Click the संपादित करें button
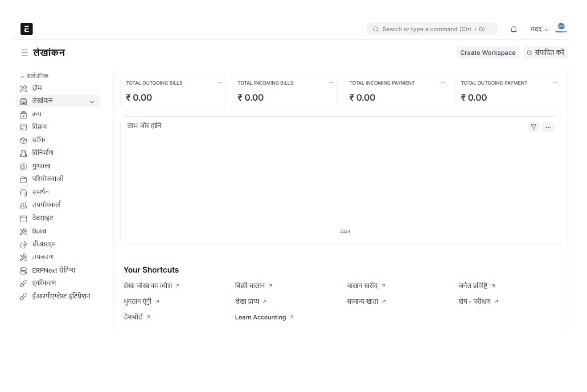Screen dimensions: 587x392 546,53
